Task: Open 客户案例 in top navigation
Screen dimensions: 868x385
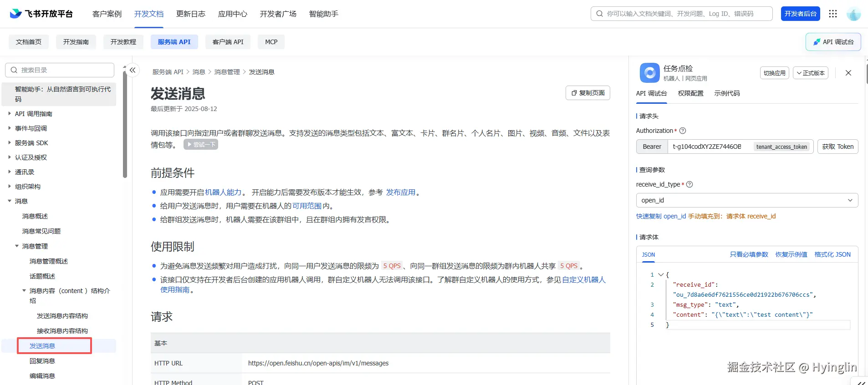Action: point(107,14)
